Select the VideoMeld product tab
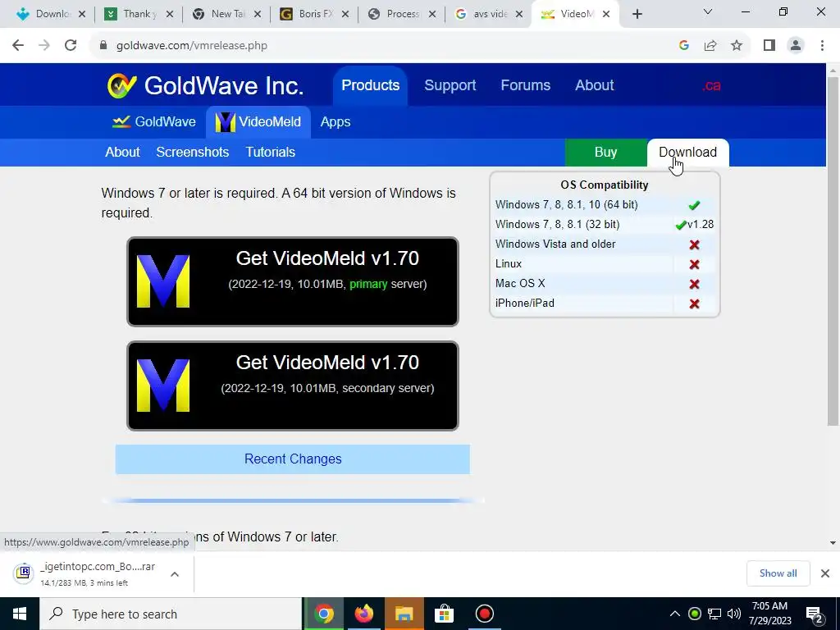840x630 pixels. (258, 122)
